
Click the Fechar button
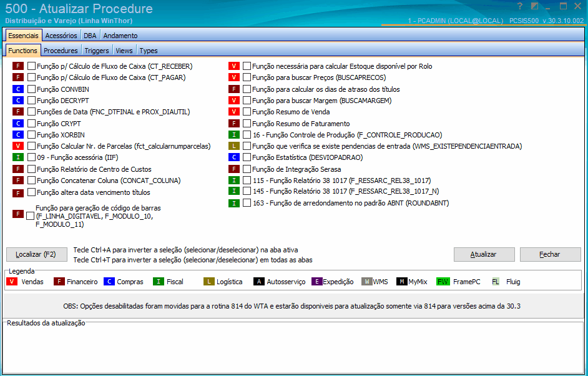coord(550,254)
